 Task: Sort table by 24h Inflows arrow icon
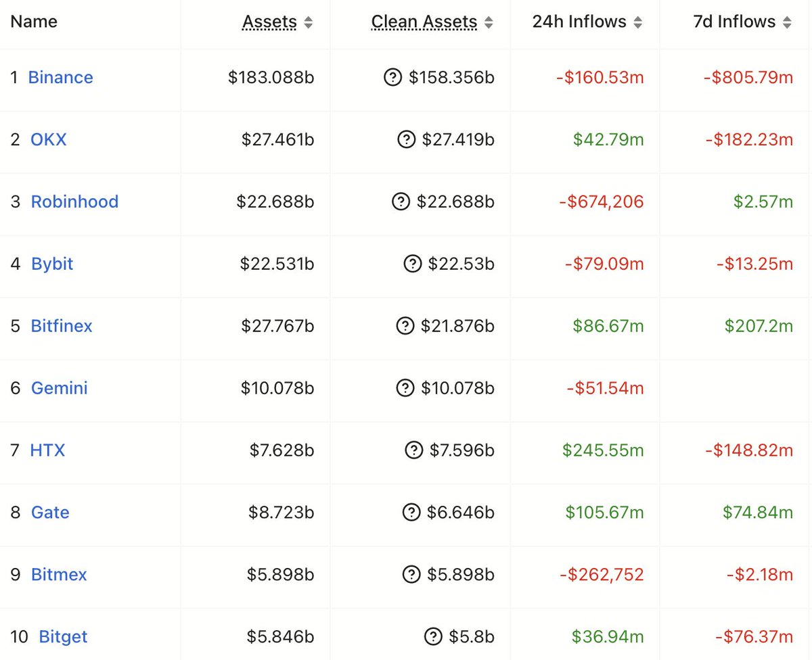click(x=637, y=22)
